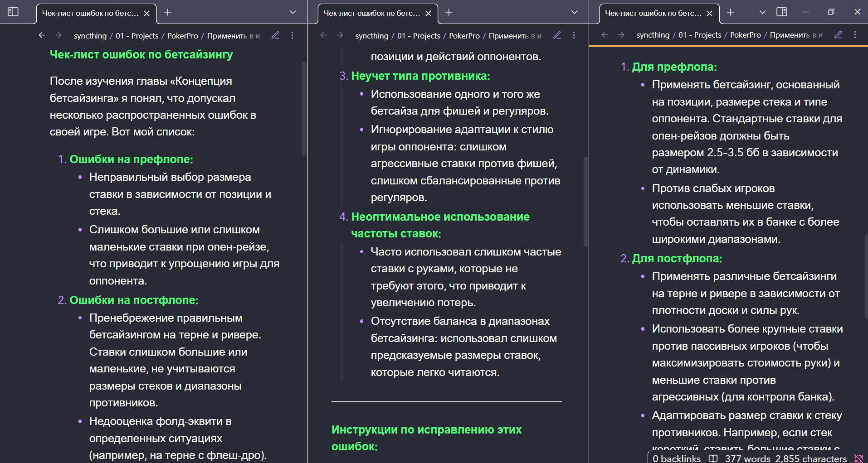This screenshot has height=463, width=868.
Task: Click heading 'Ошибки на префлопе:'
Action: (x=131, y=159)
